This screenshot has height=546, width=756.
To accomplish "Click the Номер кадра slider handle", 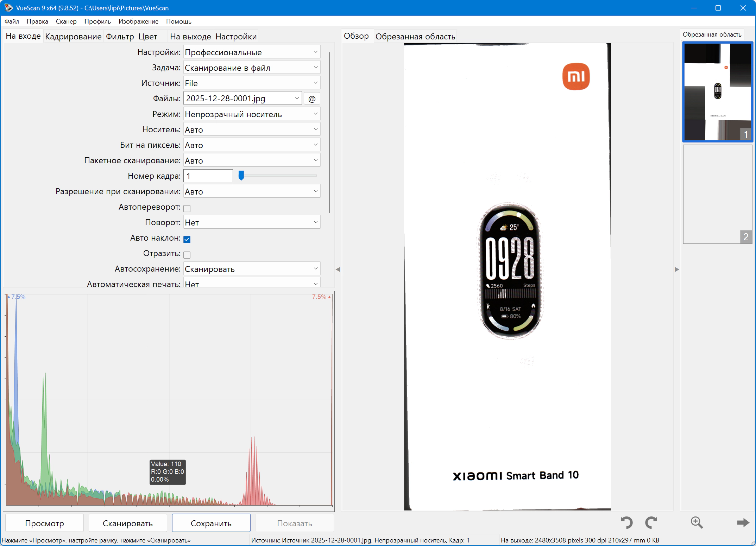I will 241,175.
